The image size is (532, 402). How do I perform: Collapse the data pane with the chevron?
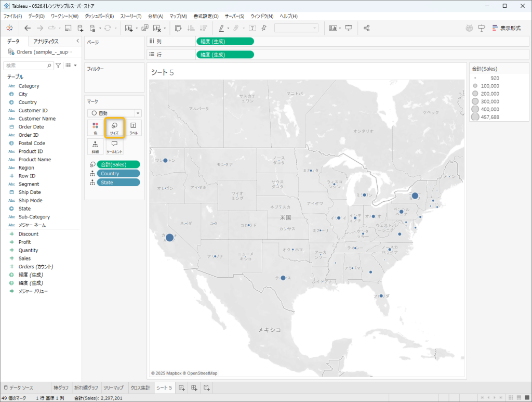(x=77, y=41)
